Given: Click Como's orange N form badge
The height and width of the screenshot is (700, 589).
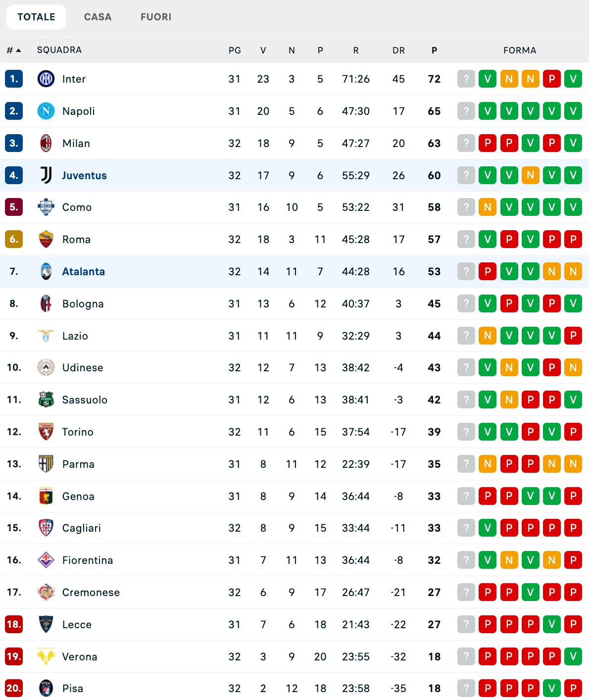Looking at the screenshot, I should (488, 207).
